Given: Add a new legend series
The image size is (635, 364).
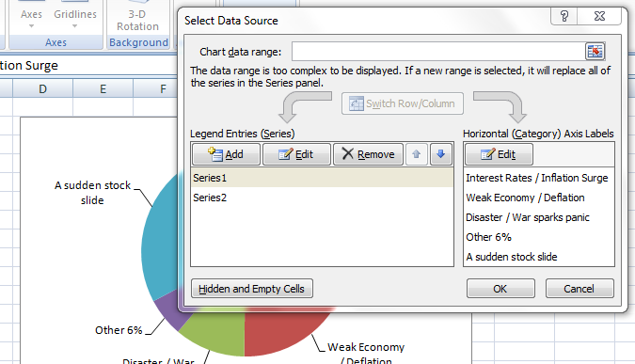Looking at the screenshot, I should pyautogui.click(x=226, y=154).
